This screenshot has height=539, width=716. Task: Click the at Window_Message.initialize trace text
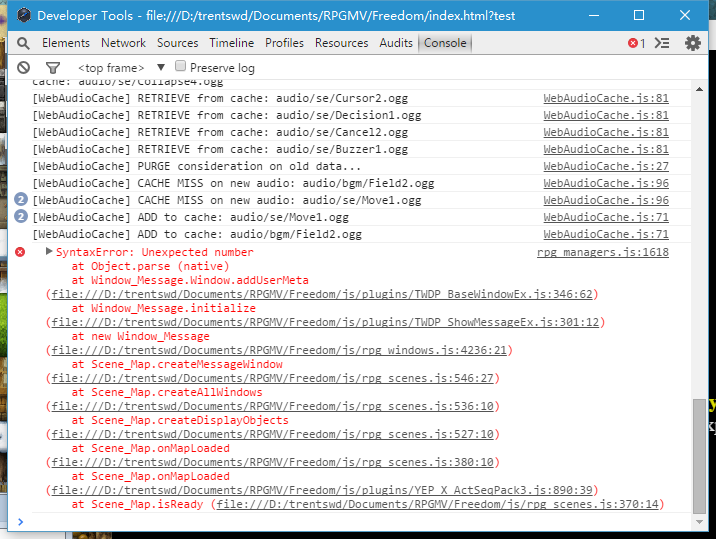[x=163, y=308]
